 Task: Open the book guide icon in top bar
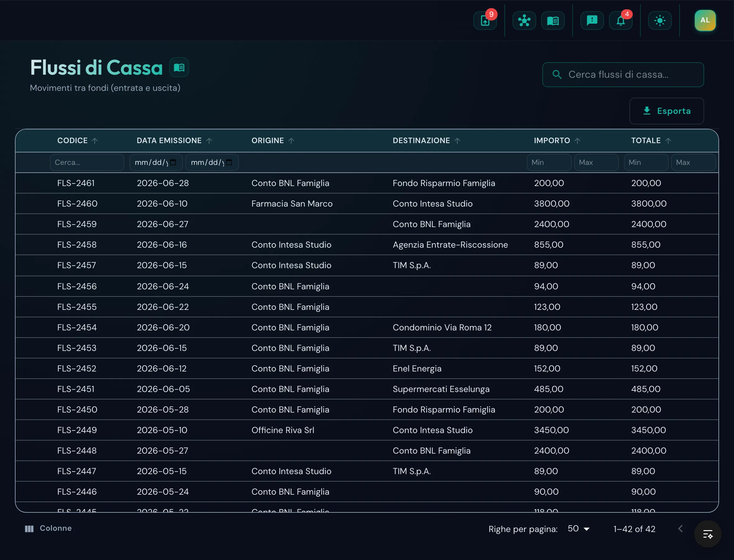(553, 21)
